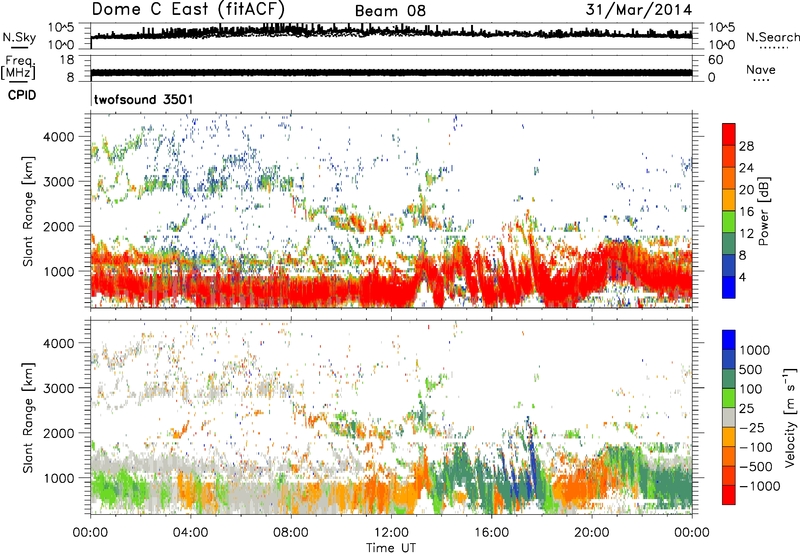The width and height of the screenshot is (800, 554).
Task: Click '4000' on the power panel range axis
Action: pyautogui.click(x=58, y=137)
